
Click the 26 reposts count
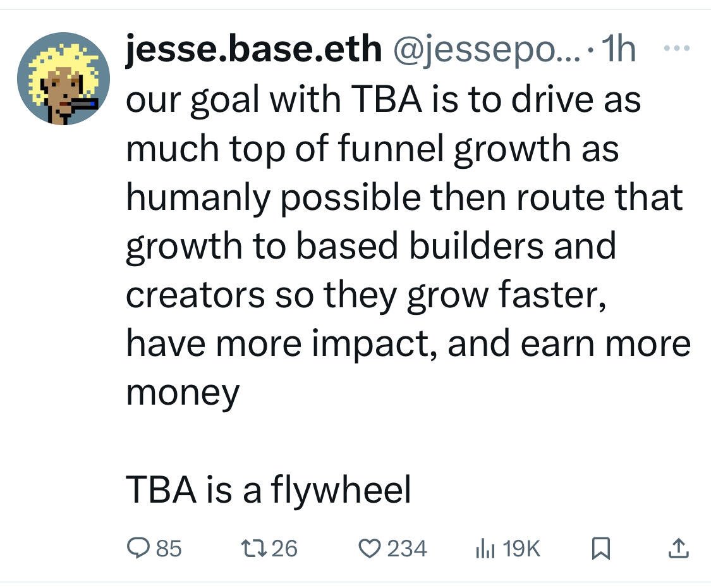pyautogui.click(x=284, y=548)
